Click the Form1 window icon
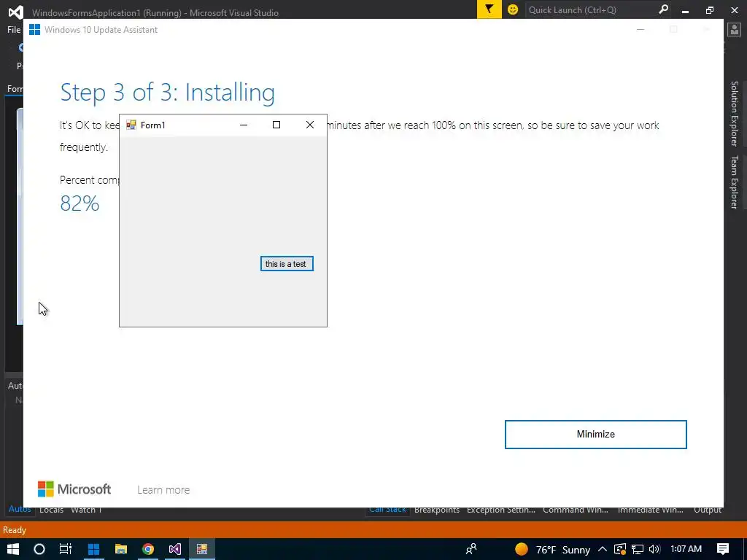The image size is (747, 560). pos(131,125)
